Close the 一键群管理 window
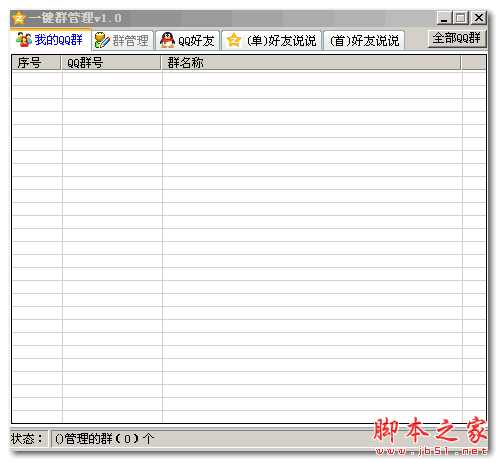 click(x=479, y=18)
